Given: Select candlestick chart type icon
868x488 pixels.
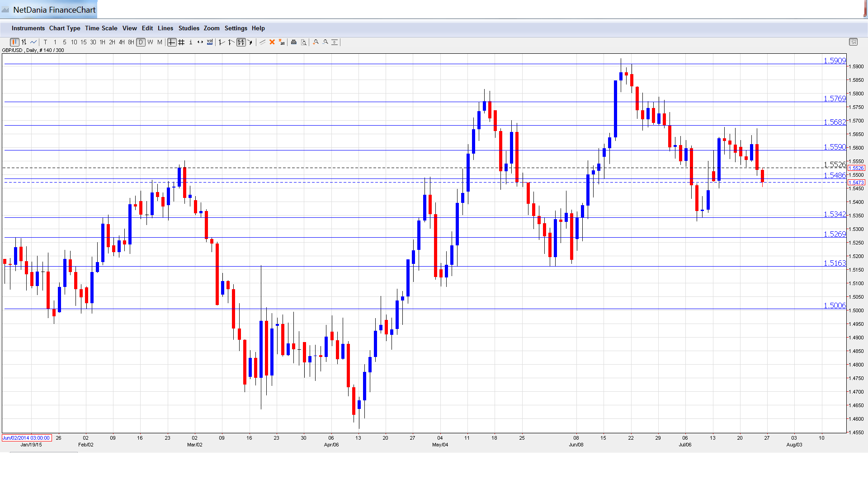Looking at the screenshot, I should 14,42.
